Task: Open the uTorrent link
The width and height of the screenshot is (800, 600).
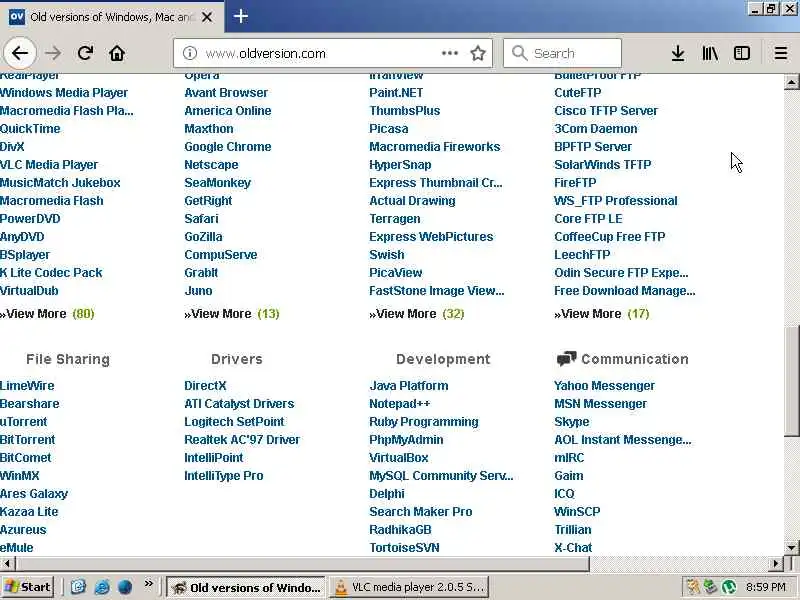Action: (23, 422)
